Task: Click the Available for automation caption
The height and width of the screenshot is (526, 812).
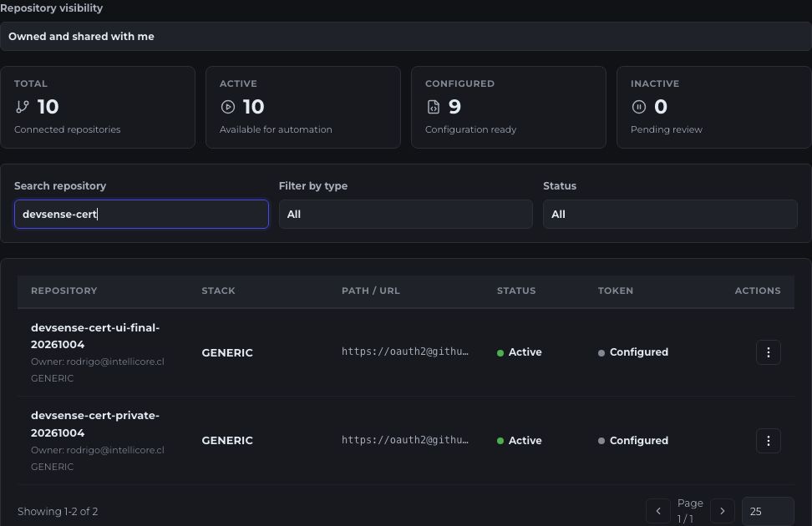Action: tap(276, 129)
